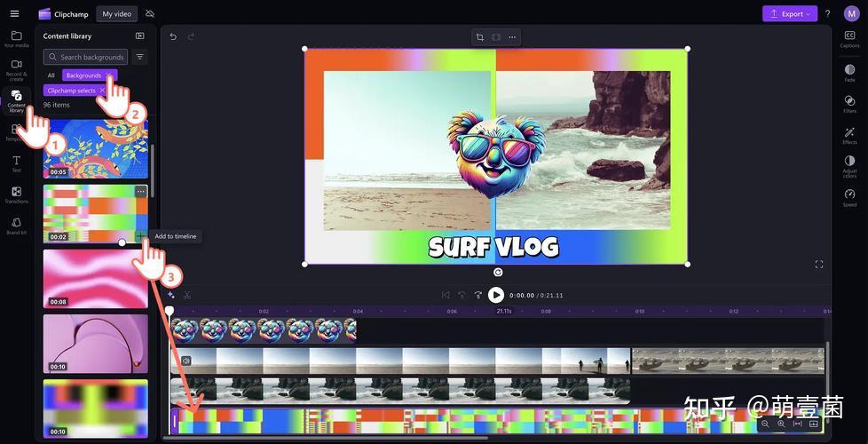Undo the last action
This screenshot has height=444, width=868.
click(173, 36)
